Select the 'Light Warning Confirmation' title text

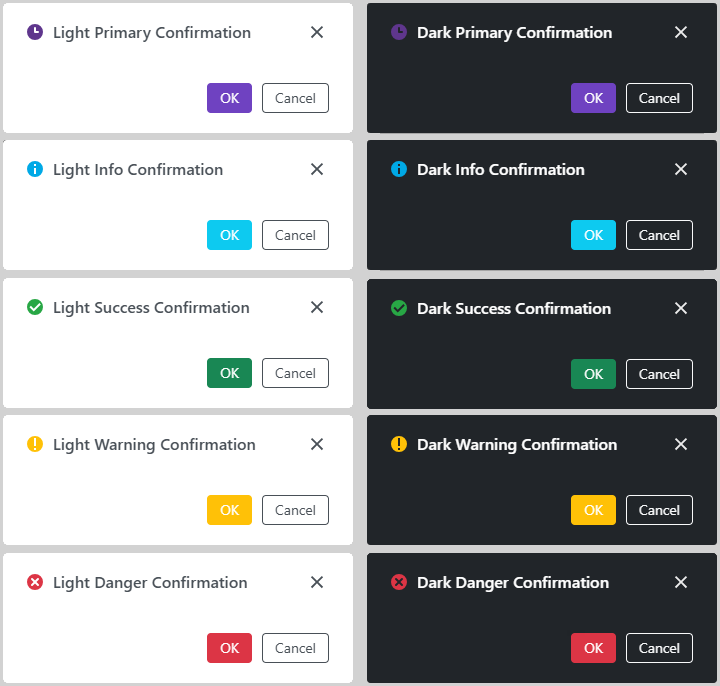click(x=154, y=445)
